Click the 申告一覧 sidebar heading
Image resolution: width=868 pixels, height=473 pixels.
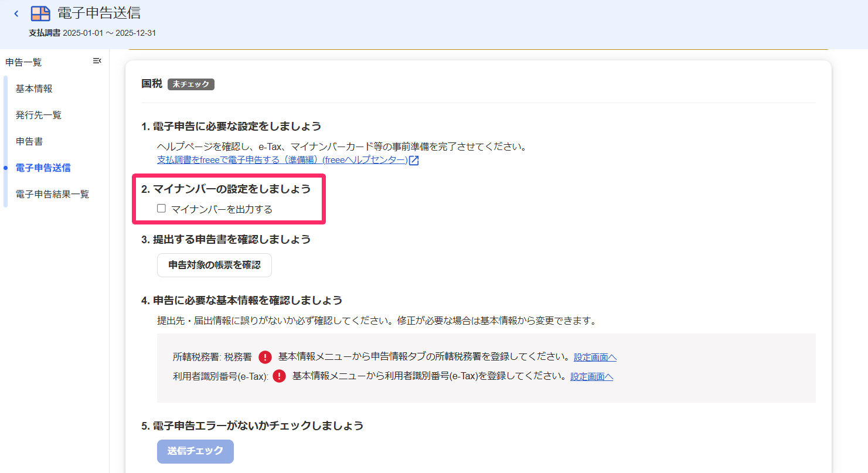pos(24,62)
